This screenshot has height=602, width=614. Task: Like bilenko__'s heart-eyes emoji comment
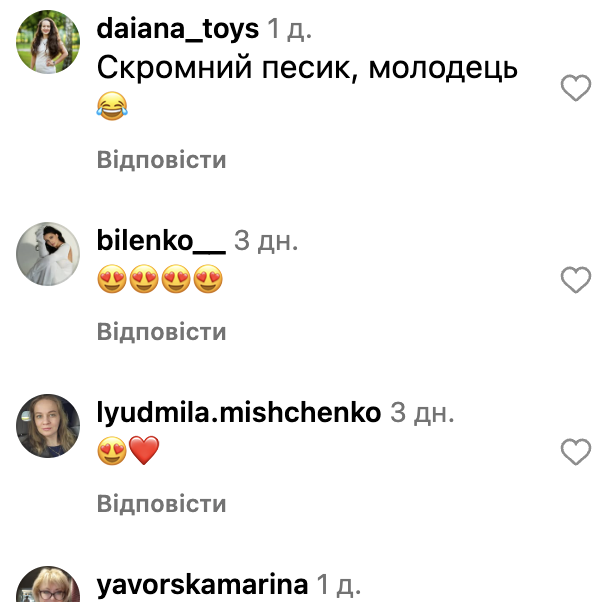pyautogui.click(x=576, y=280)
